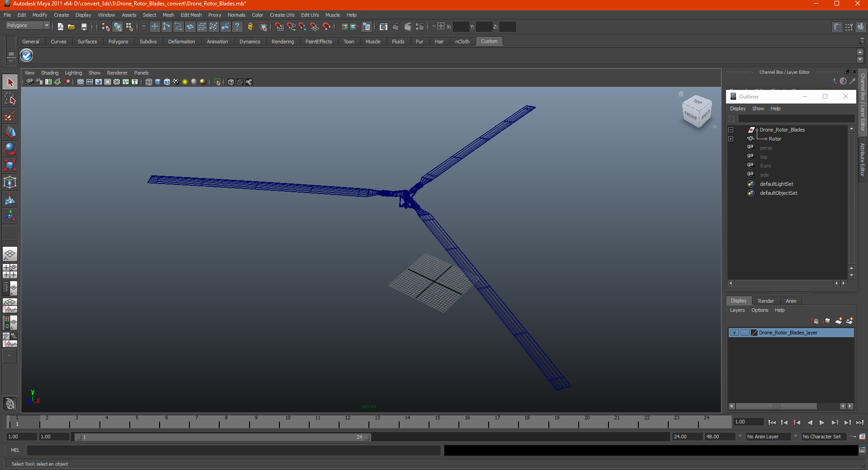
Task: Open the input line operations dropdown
Action: click(x=434, y=27)
